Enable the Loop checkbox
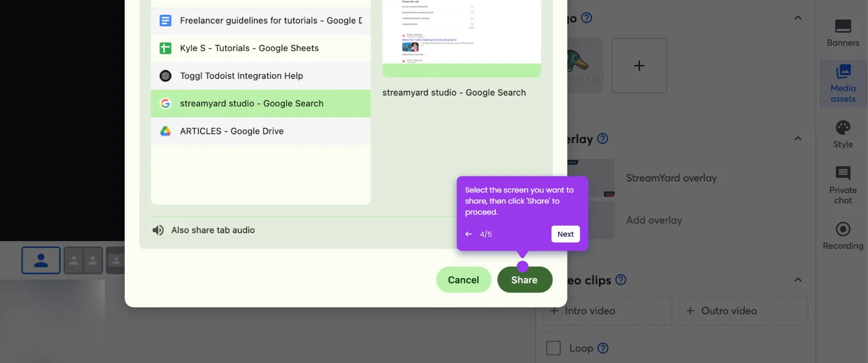868x363 pixels. (x=553, y=348)
